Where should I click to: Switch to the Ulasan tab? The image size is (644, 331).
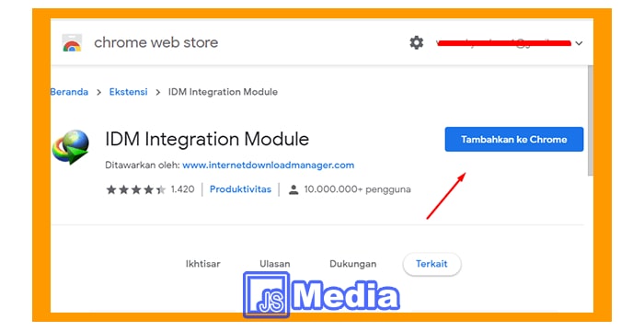pyautogui.click(x=275, y=264)
